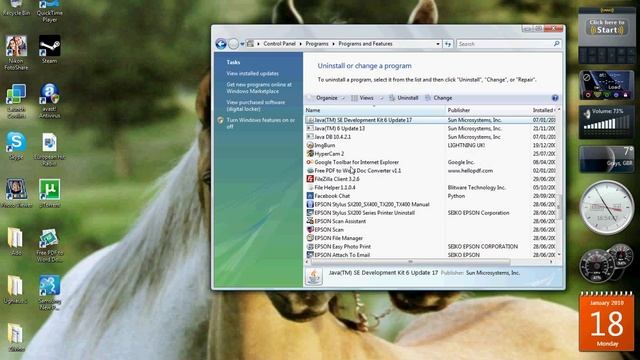Select Google Toolbar for Internet Explorer row

(x=431, y=162)
